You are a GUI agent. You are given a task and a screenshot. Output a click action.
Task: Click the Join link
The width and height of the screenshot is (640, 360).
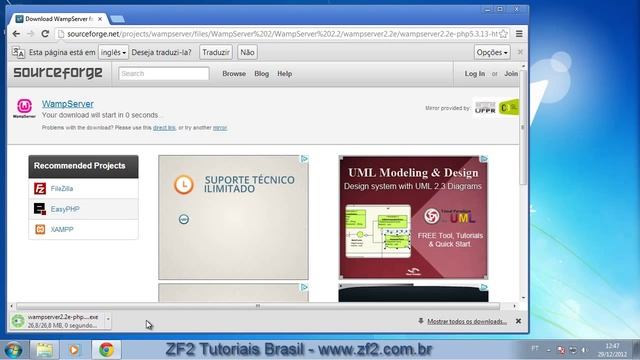coord(511,74)
